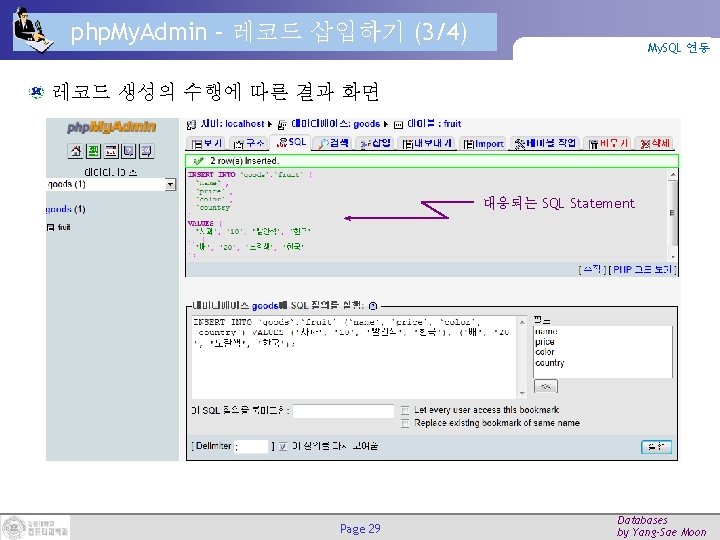This screenshot has height=540, width=720.
Task: Click the << insert field button
Action: 546,386
